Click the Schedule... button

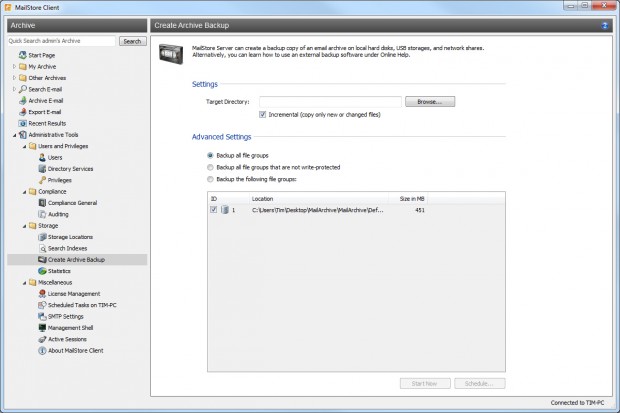tap(480, 383)
